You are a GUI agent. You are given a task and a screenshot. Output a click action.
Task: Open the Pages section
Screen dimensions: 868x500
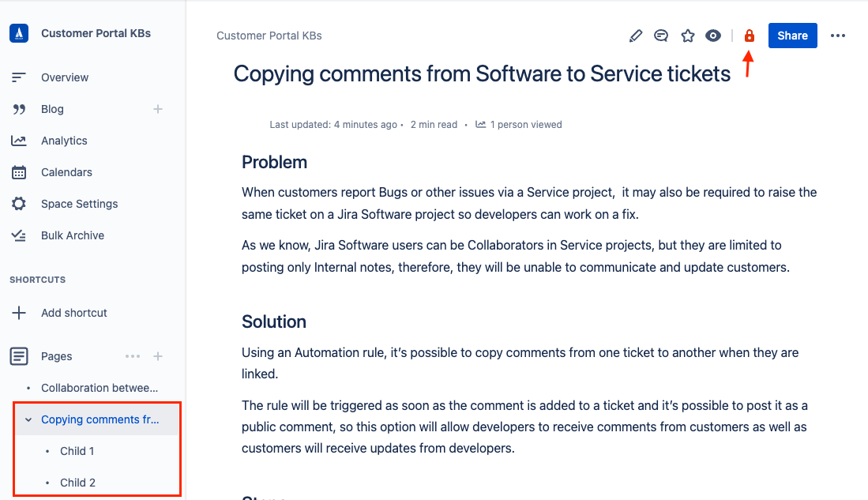pyautogui.click(x=56, y=356)
